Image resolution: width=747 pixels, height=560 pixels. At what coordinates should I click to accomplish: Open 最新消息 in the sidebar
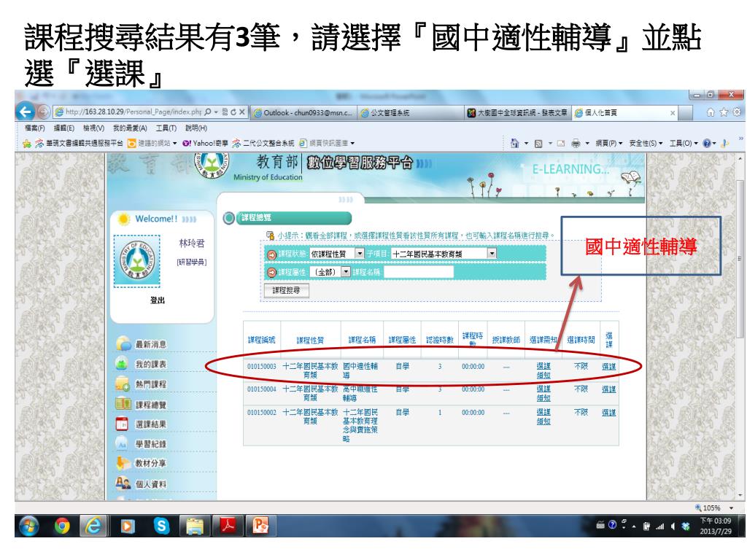coord(150,344)
